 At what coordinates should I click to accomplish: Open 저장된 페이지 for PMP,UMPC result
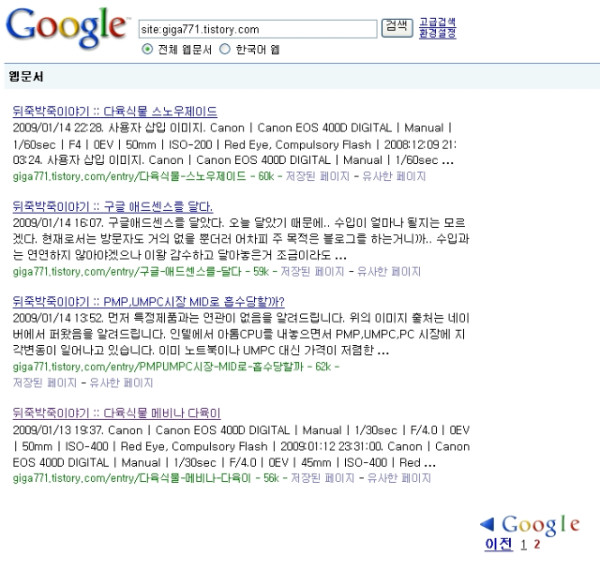pos(45,383)
